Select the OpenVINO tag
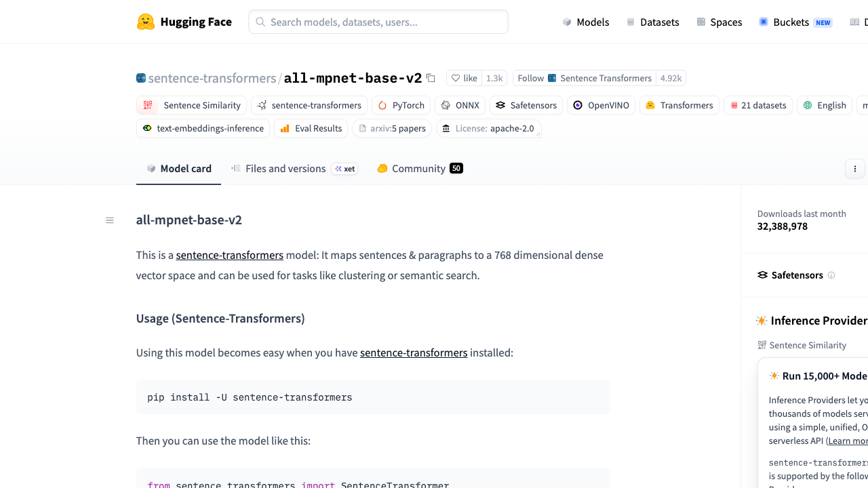The width and height of the screenshot is (868, 488). click(601, 105)
